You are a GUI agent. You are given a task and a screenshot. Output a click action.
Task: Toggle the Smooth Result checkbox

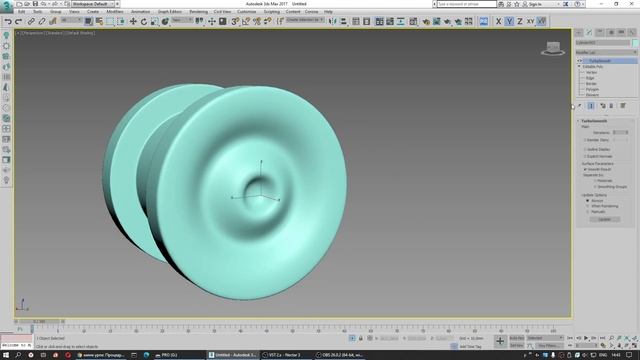tap(585, 169)
